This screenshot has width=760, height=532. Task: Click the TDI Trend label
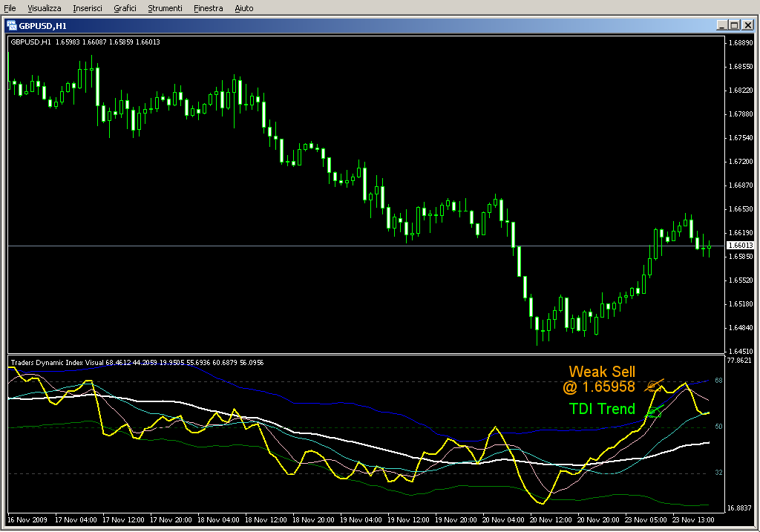602,409
